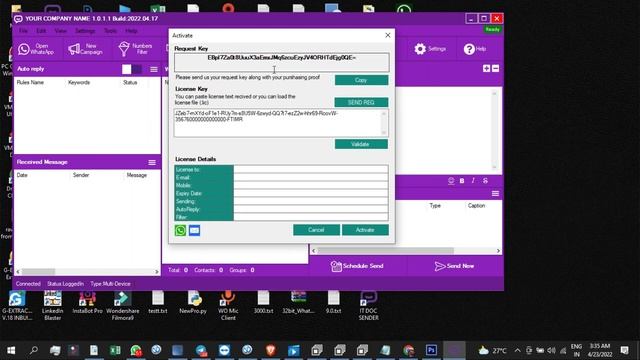The image size is (640, 360).
Task: Close the Activate dialog
Action: point(388,36)
